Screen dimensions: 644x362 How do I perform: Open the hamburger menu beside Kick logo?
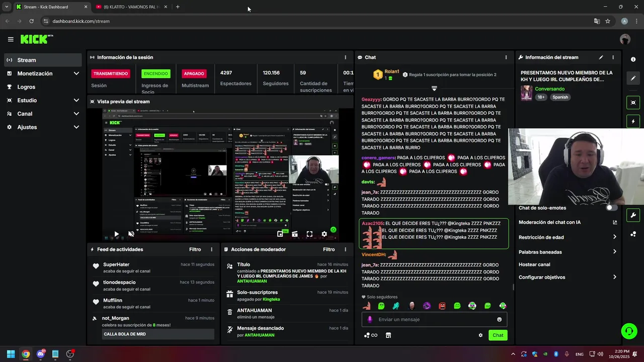[11, 39]
